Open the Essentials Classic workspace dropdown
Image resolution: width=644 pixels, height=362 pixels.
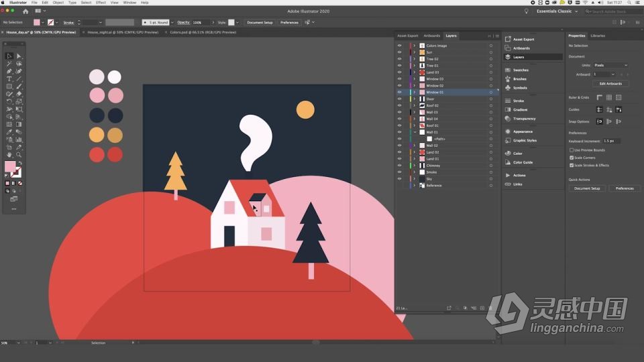(x=557, y=11)
